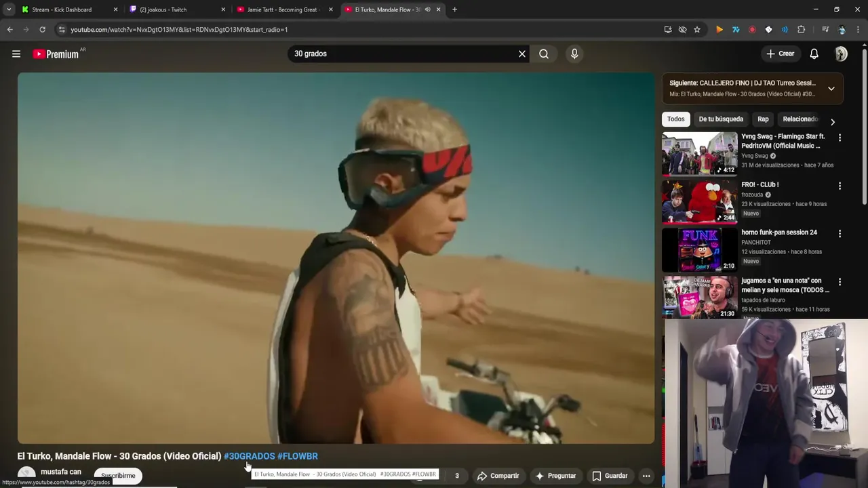Open the Extensions puzzle menu
868x488 pixels.
[x=801, y=29]
